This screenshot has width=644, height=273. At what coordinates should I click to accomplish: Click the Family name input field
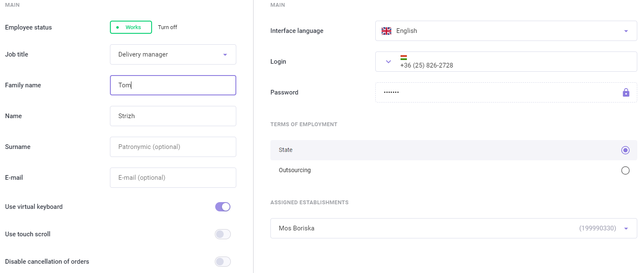point(173,85)
